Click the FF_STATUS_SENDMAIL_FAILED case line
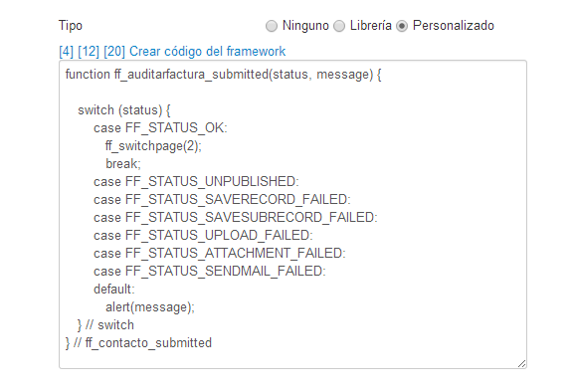This screenshot has height=392, width=574. [209, 272]
